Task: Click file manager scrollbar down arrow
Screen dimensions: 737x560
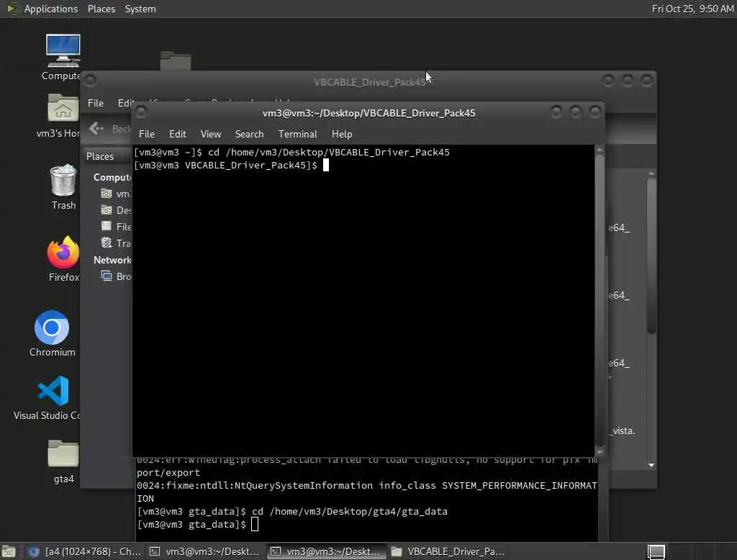Action: [x=651, y=464]
